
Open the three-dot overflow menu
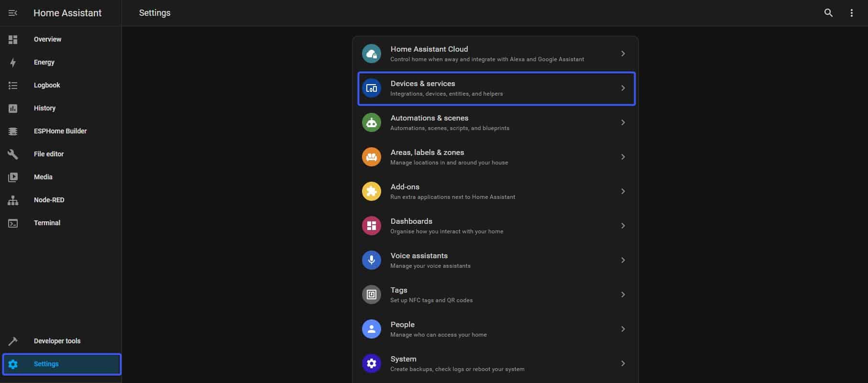[851, 13]
